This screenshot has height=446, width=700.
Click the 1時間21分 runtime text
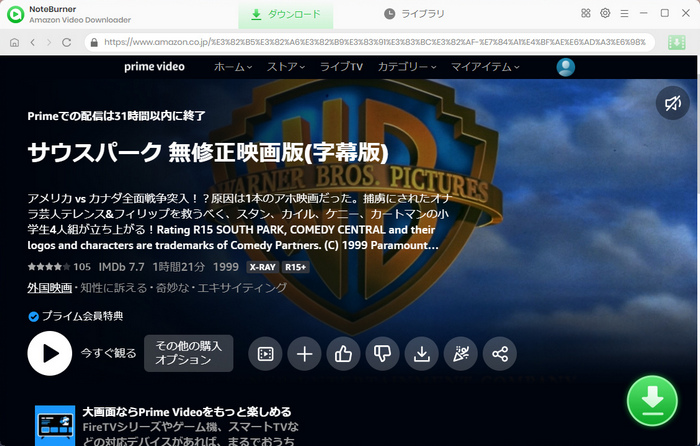click(179, 267)
